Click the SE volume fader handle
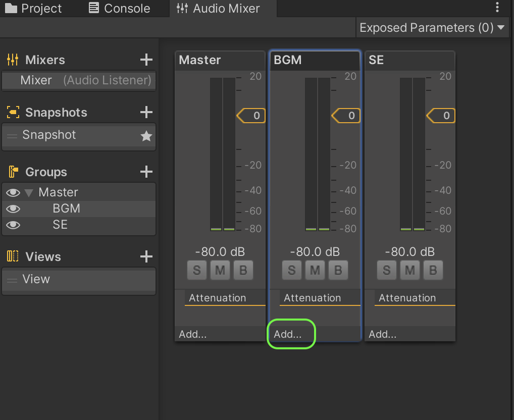Image resolution: width=514 pixels, height=420 pixels. (441, 115)
